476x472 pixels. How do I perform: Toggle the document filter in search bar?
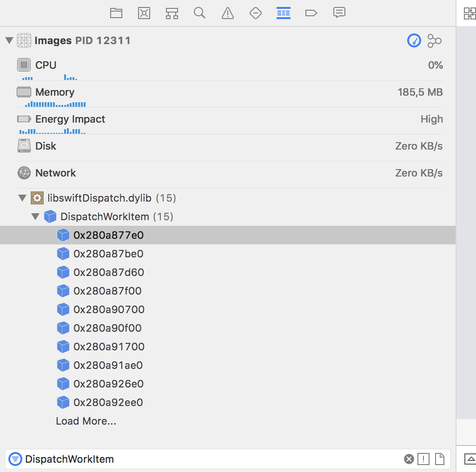coord(440,459)
